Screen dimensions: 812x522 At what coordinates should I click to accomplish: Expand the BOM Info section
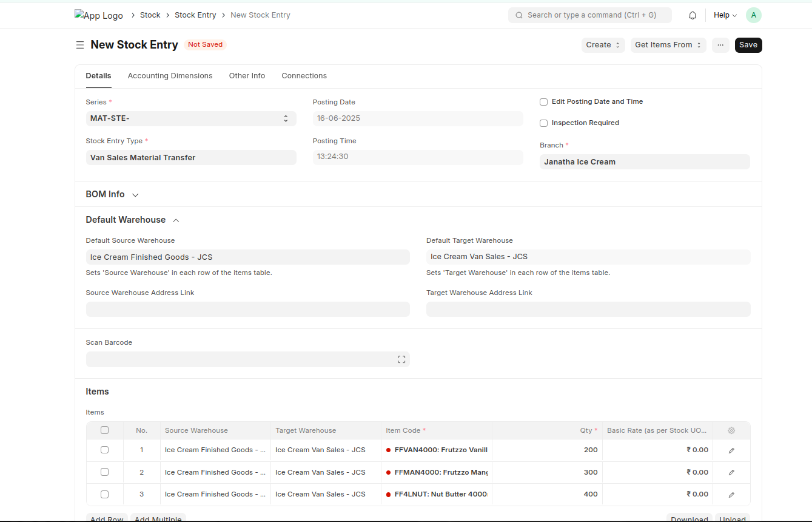[112, 194]
